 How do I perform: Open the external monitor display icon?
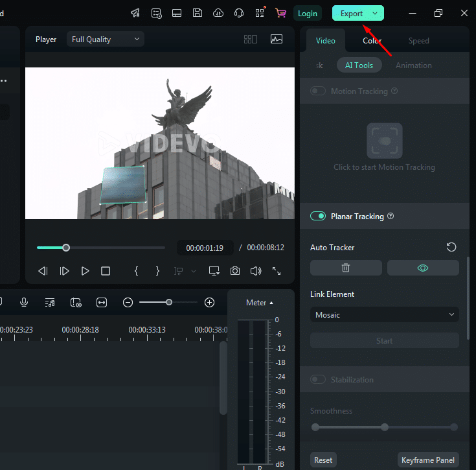pyautogui.click(x=214, y=271)
